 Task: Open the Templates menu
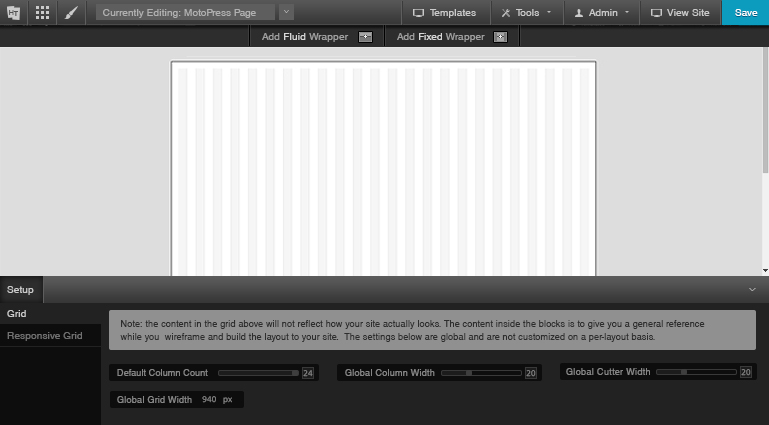[x=445, y=13]
